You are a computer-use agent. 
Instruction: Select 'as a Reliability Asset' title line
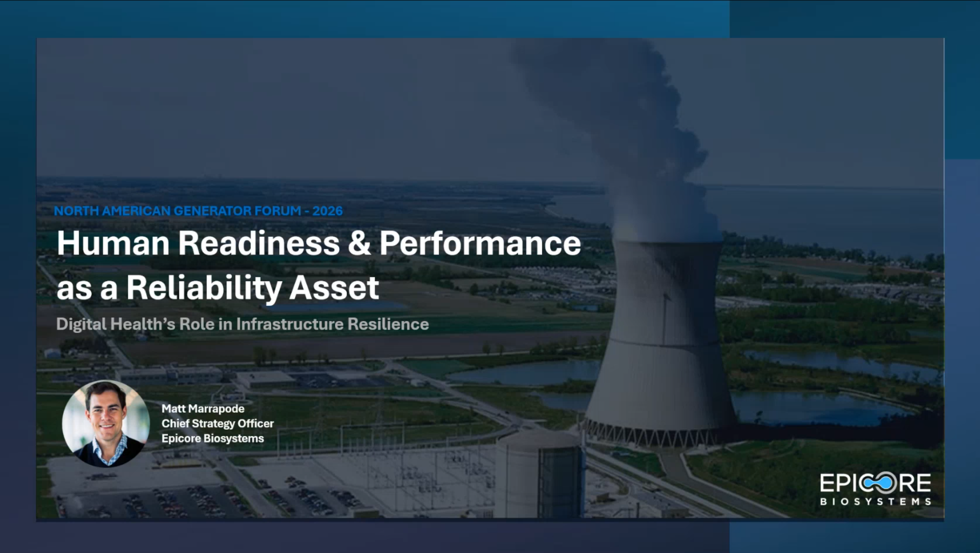pyautogui.click(x=218, y=287)
